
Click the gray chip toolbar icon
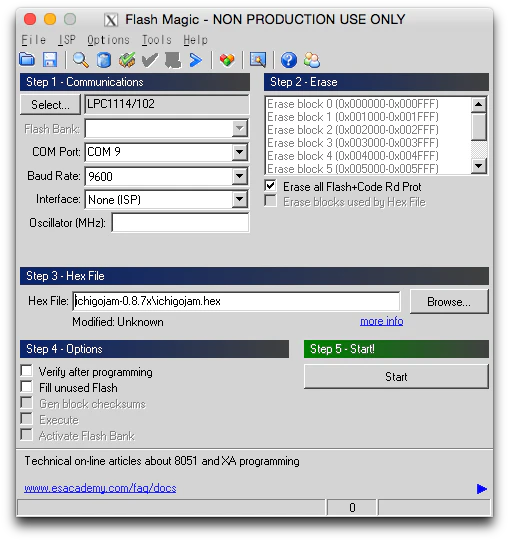(173, 60)
